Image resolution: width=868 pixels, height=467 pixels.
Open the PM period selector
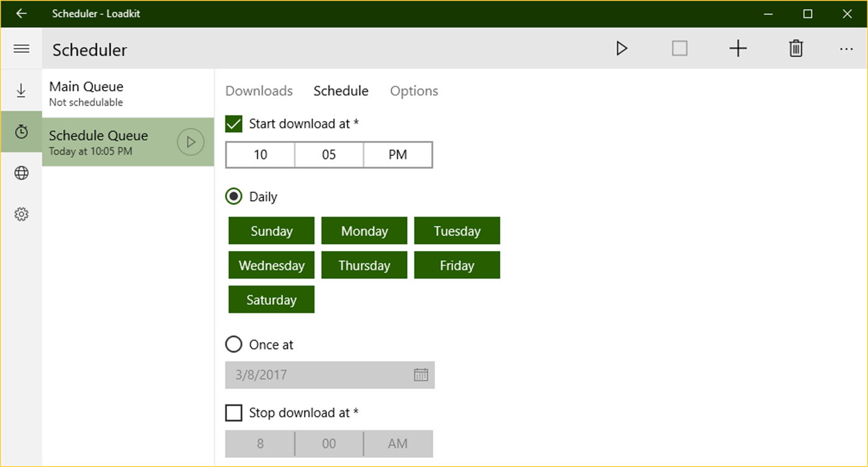(x=398, y=155)
